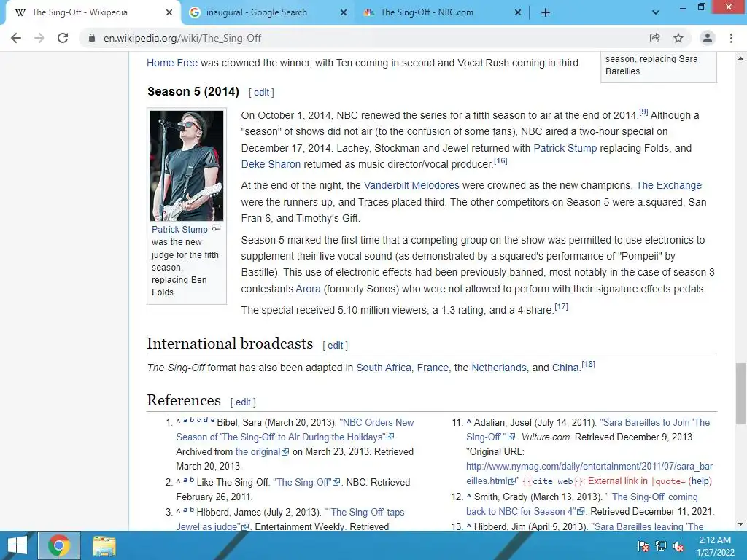
Task: Open the taskbar clock showing 2:12 AM
Action: [715, 546]
